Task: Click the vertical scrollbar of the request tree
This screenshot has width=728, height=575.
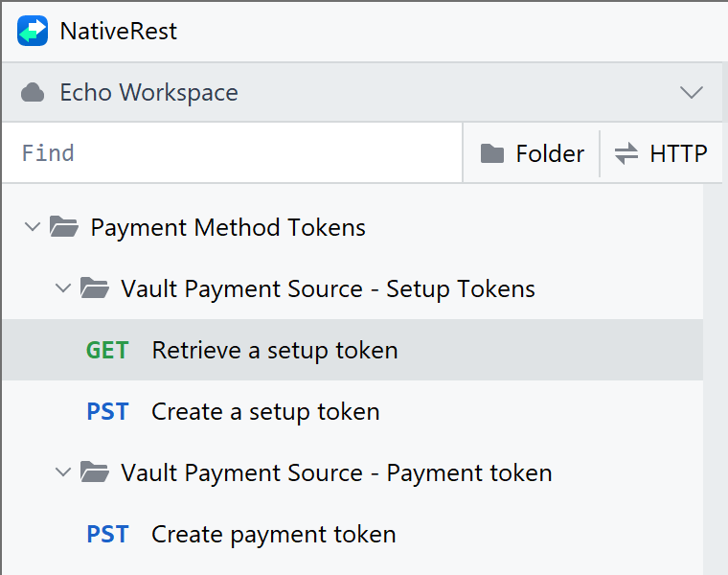Action: pos(713,379)
